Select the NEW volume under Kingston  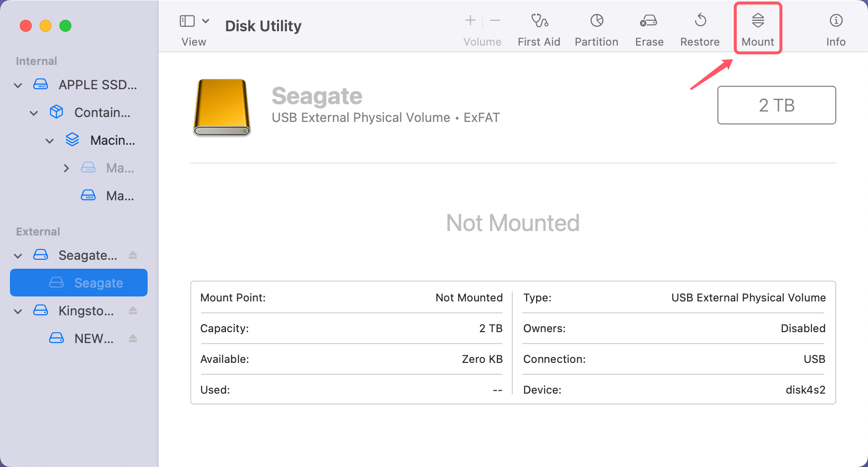tap(94, 338)
